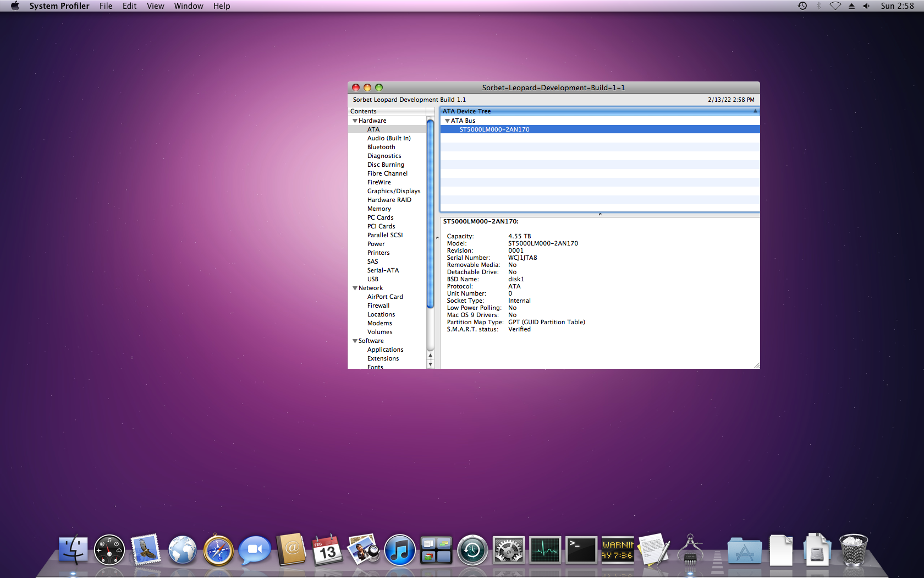
Task: Minimize the System Profiler window
Action: 367,88
